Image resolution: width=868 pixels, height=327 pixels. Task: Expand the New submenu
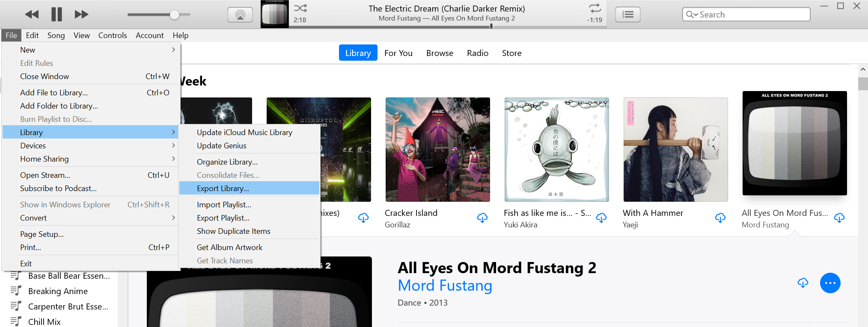point(91,50)
